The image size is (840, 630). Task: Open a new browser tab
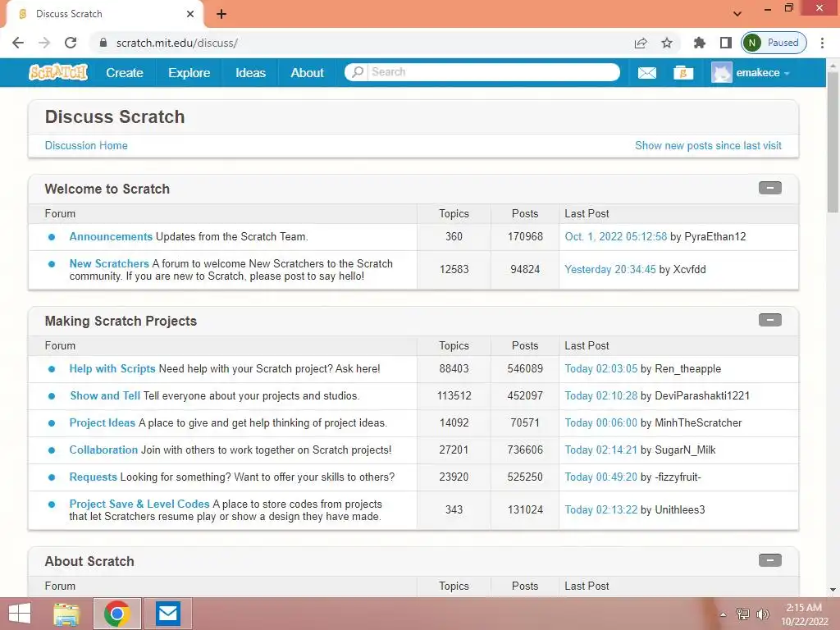click(x=221, y=14)
